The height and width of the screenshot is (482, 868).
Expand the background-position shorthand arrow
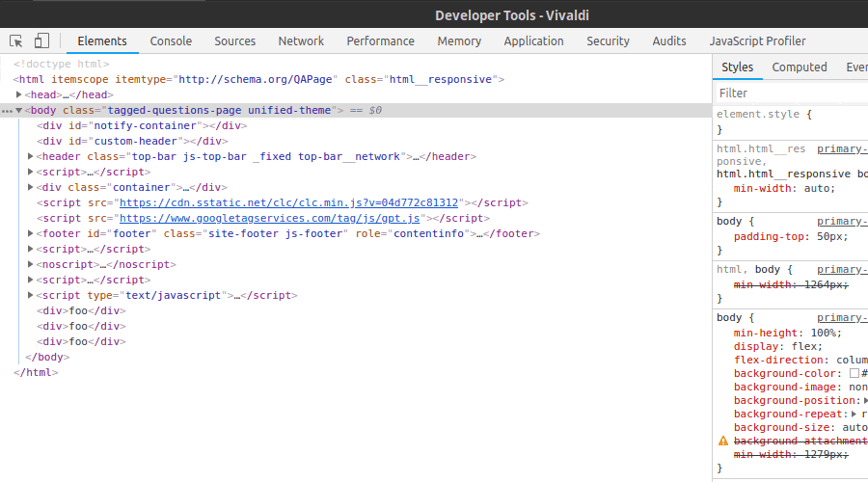click(x=865, y=401)
